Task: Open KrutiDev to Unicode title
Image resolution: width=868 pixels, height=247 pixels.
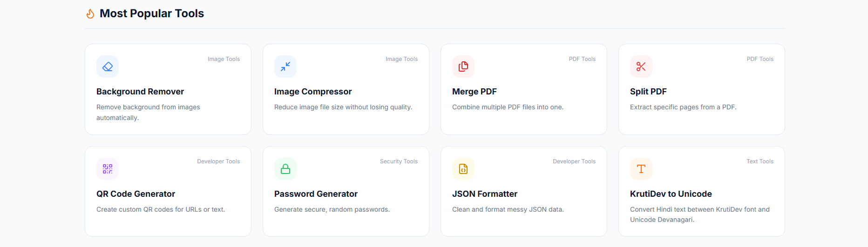Action: (x=671, y=194)
